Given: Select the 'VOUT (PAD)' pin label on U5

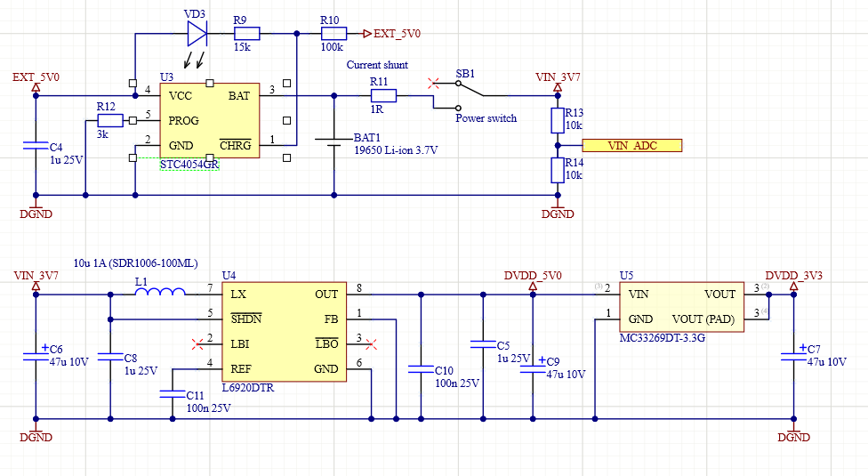Looking at the screenshot, I should click(x=703, y=319).
